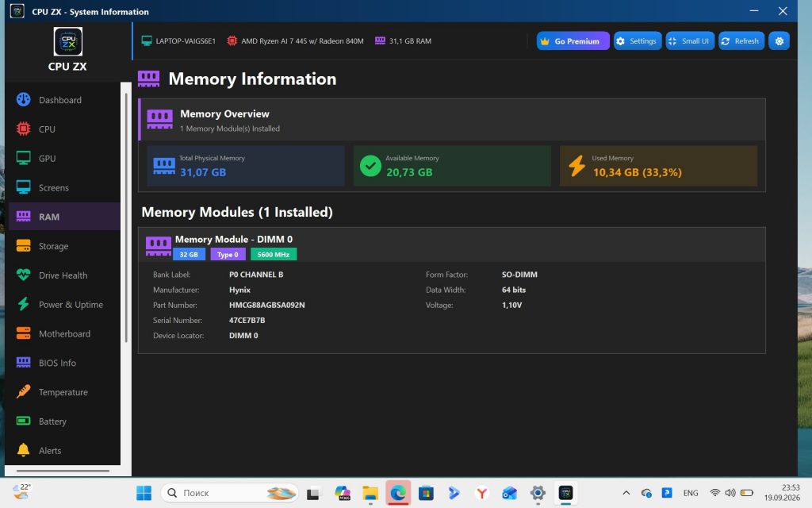Click the Memory Module DIMM 0 purple icon
812x508 pixels.
(159, 246)
